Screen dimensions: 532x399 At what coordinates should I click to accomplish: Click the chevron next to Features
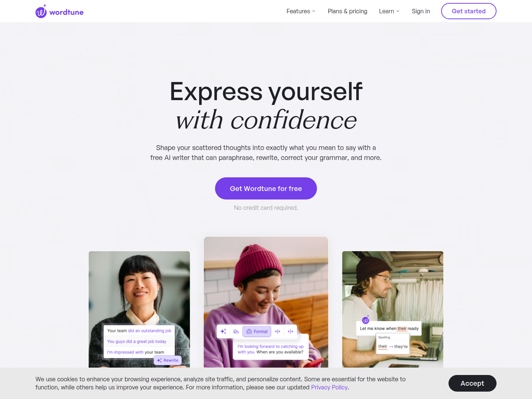tap(314, 11)
